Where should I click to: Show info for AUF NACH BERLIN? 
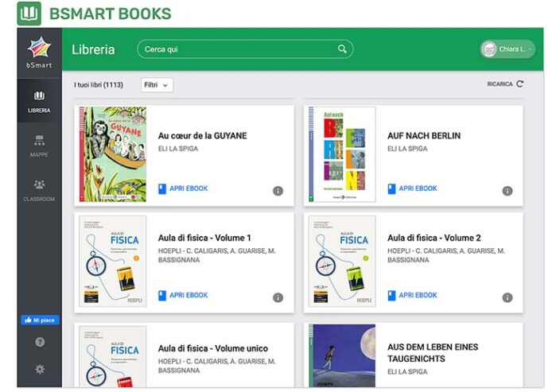(x=507, y=191)
